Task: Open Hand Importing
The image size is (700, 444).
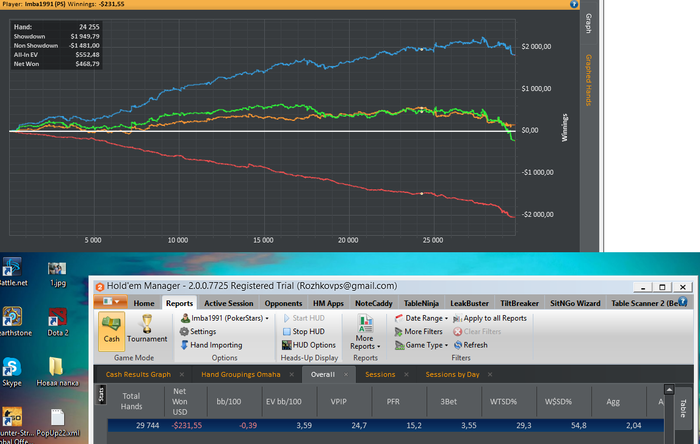Action: coord(211,345)
